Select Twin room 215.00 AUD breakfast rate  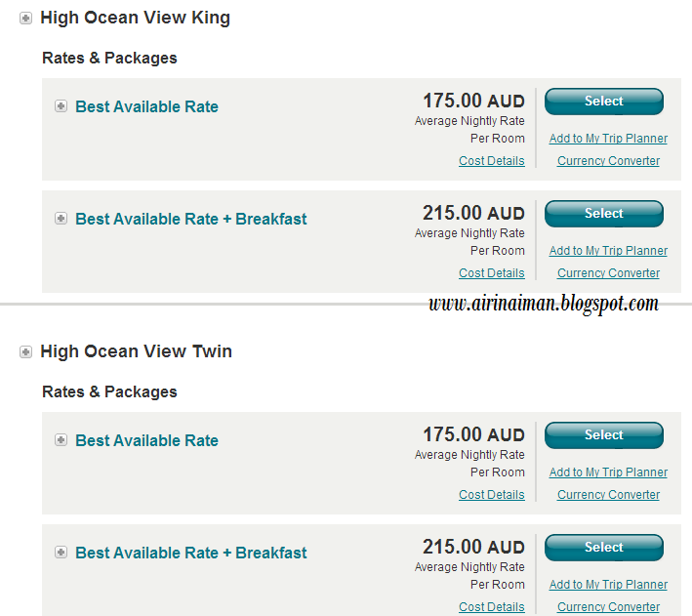coord(604,547)
